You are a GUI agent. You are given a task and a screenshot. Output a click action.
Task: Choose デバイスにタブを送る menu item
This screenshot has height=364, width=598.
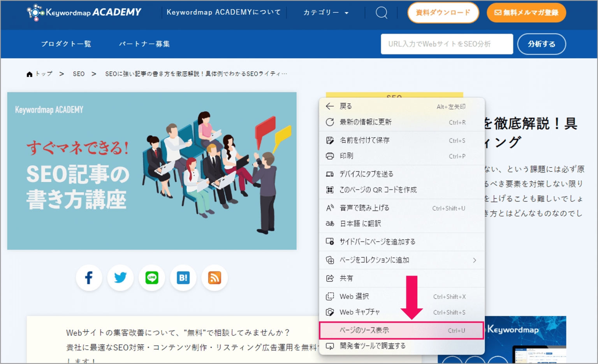[x=402, y=174]
